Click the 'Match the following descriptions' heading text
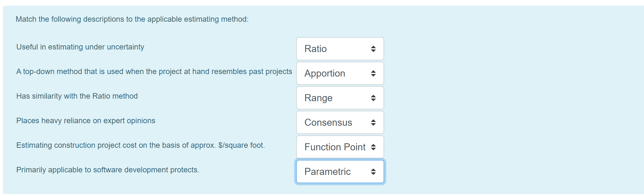This screenshot has height=195, width=644. coord(132,19)
